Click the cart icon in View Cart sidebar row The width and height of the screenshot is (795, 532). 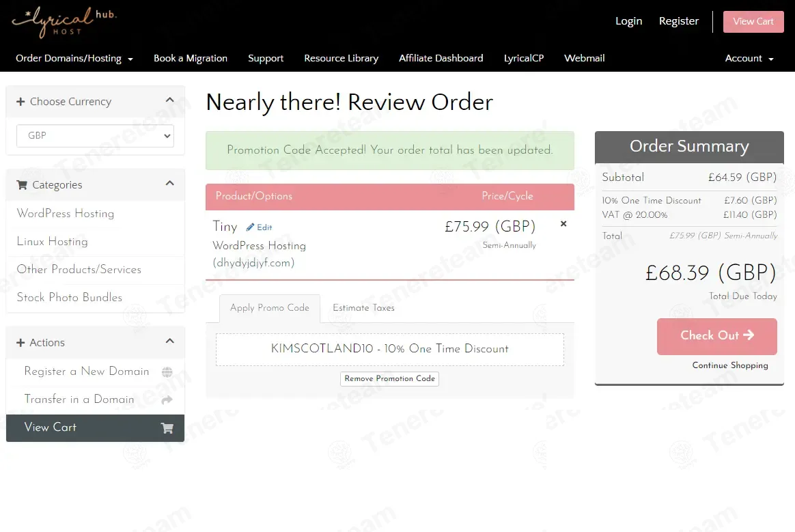click(167, 428)
